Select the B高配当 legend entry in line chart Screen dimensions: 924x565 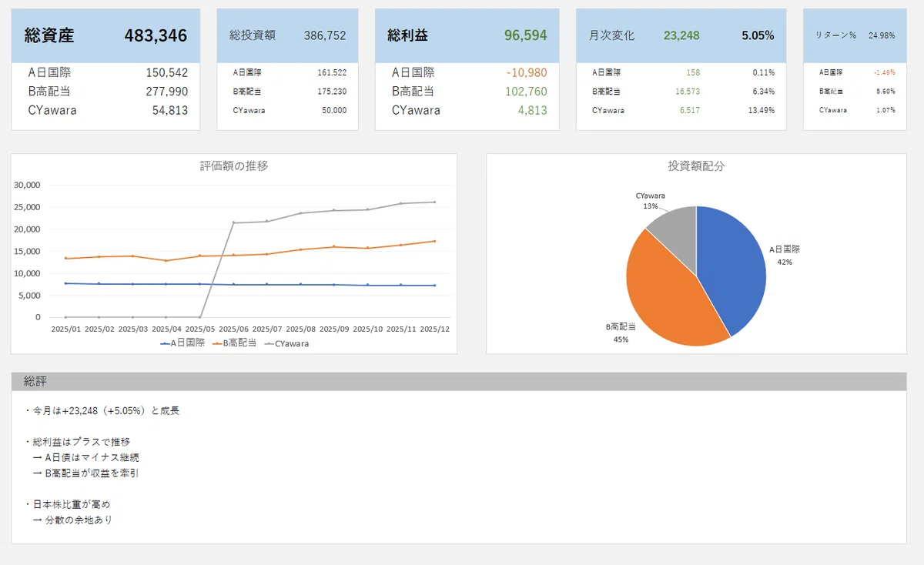235,343
